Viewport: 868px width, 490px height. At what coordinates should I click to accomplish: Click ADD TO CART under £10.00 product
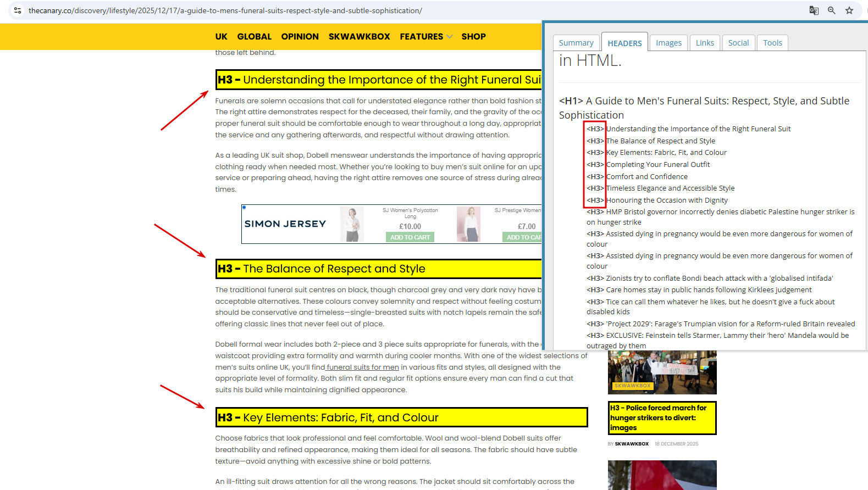tap(410, 237)
